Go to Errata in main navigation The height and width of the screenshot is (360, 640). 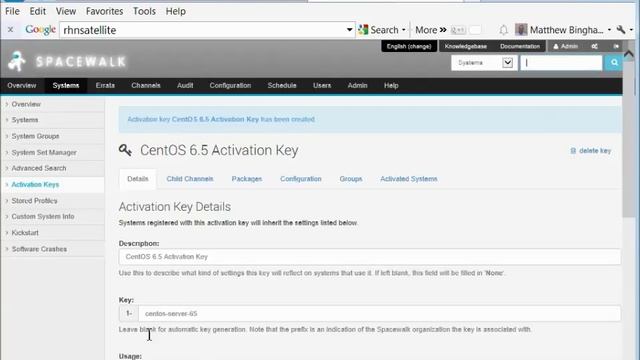(x=105, y=85)
